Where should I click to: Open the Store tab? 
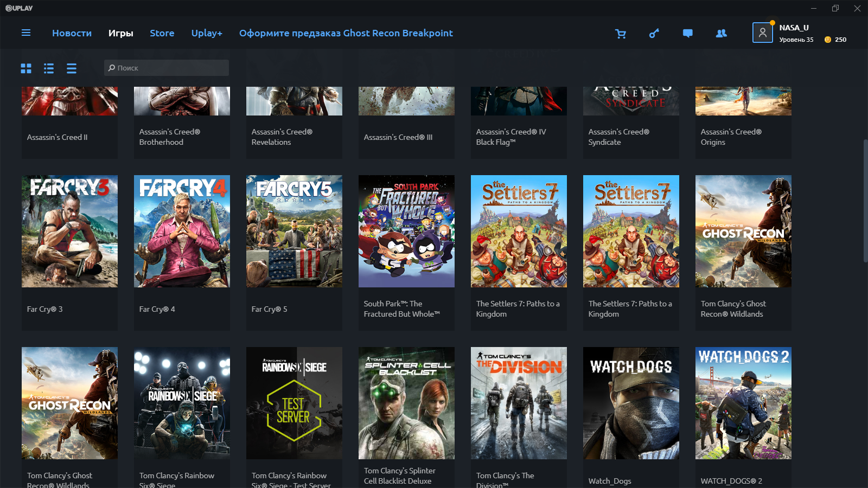pyautogui.click(x=162, y=33)
